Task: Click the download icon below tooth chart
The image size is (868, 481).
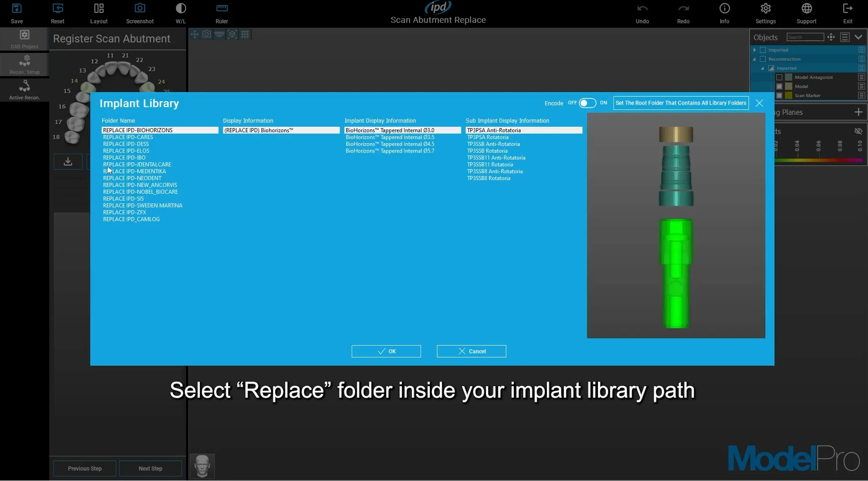Action: pos(68,161)
